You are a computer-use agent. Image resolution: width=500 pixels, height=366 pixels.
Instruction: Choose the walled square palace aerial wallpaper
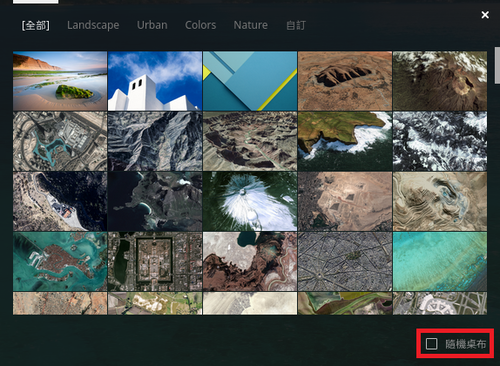click(155, 262)
